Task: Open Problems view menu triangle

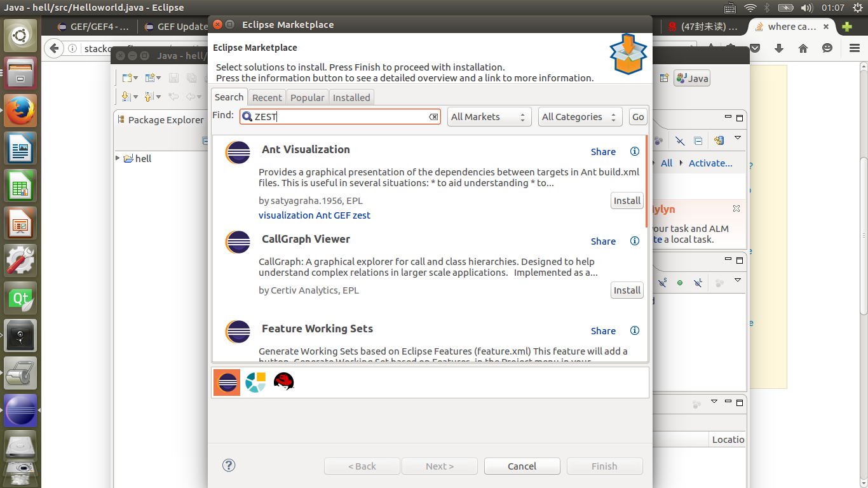Action: coord(714,402)
